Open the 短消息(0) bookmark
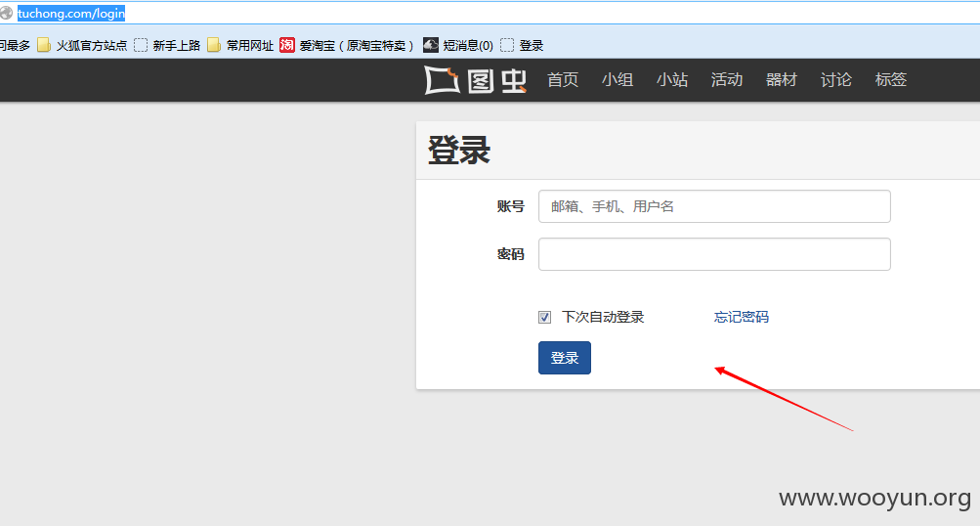This screenshot has height=526, width=980. (458, 45)
